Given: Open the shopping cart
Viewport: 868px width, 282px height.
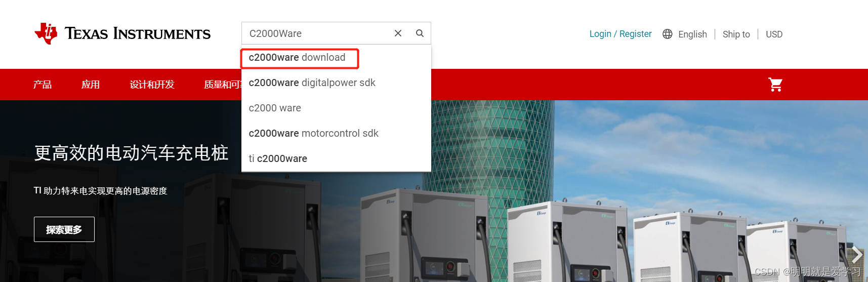Looking at the screenshot, I should point(775,85).
